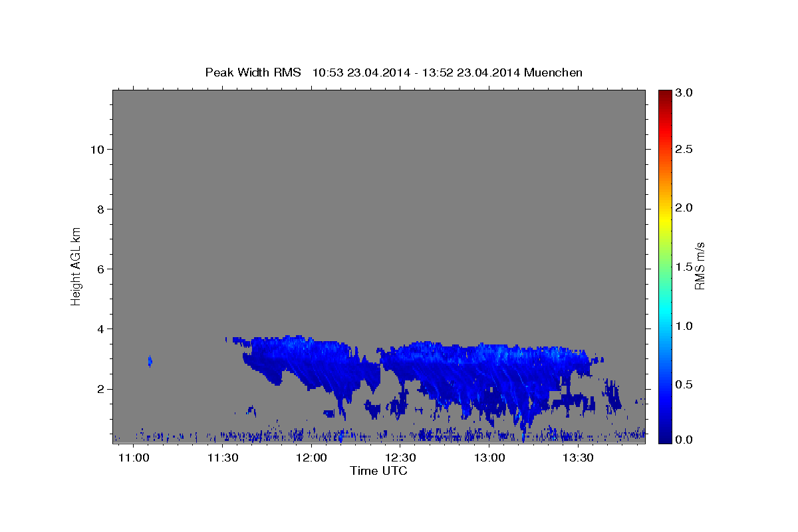Click the colorbar value 1.0
The image size is (798, 532).
tap(684, 327)
